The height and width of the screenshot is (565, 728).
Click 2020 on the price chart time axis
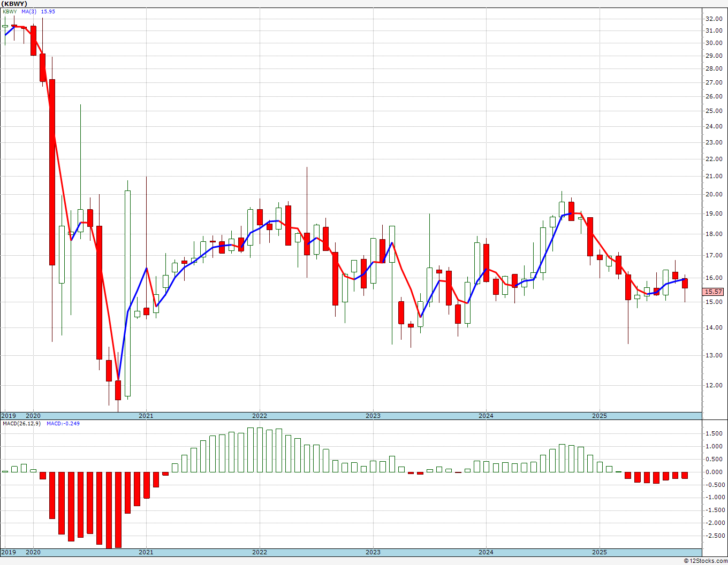pos(33,416)
